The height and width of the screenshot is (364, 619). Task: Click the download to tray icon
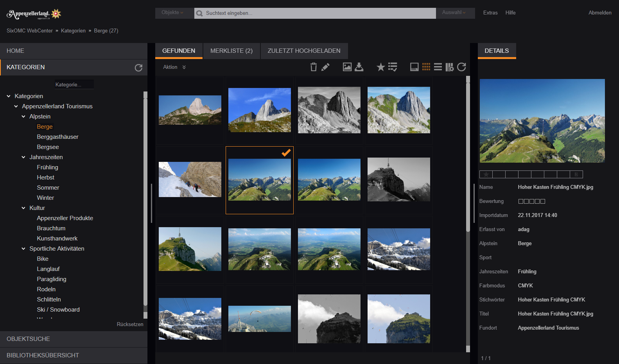click(x=359, y=67)
